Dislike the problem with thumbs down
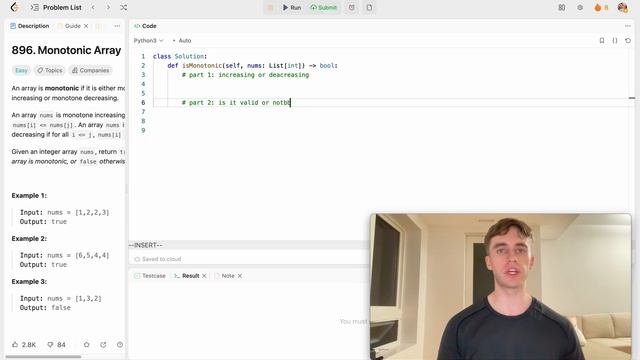 pos(56,344)
